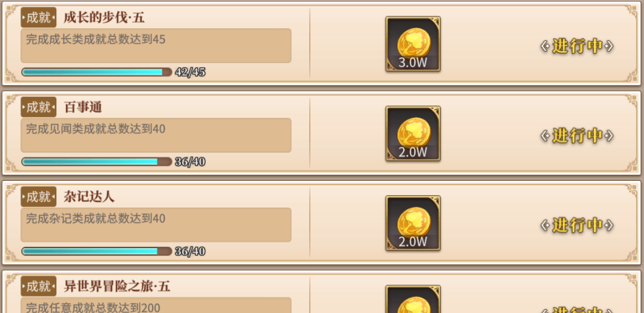The width and height of the screenshot is (644, 313).
Task: Click the partially visible coin icon in 异世界冒险之旅·五
Action: [413, 299]
